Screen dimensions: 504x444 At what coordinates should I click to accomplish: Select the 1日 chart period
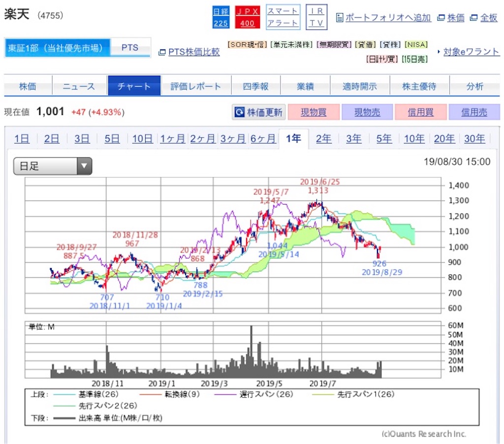point(22,139)
